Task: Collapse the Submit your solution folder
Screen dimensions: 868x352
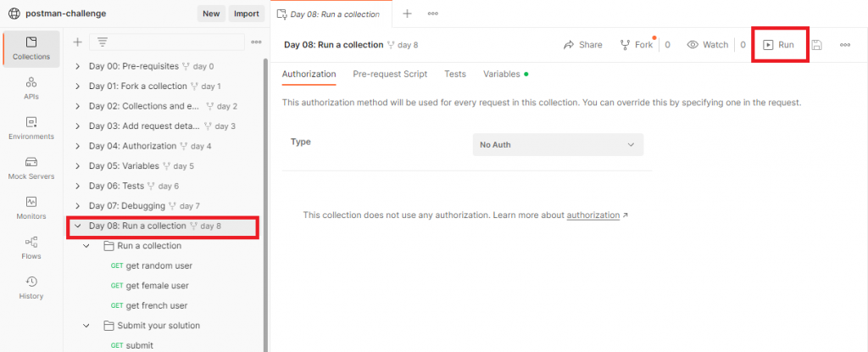Action: (86, 326)
